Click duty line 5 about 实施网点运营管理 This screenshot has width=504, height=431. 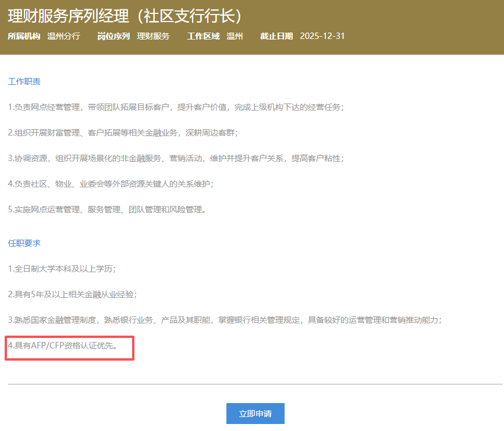click(107, 210)
